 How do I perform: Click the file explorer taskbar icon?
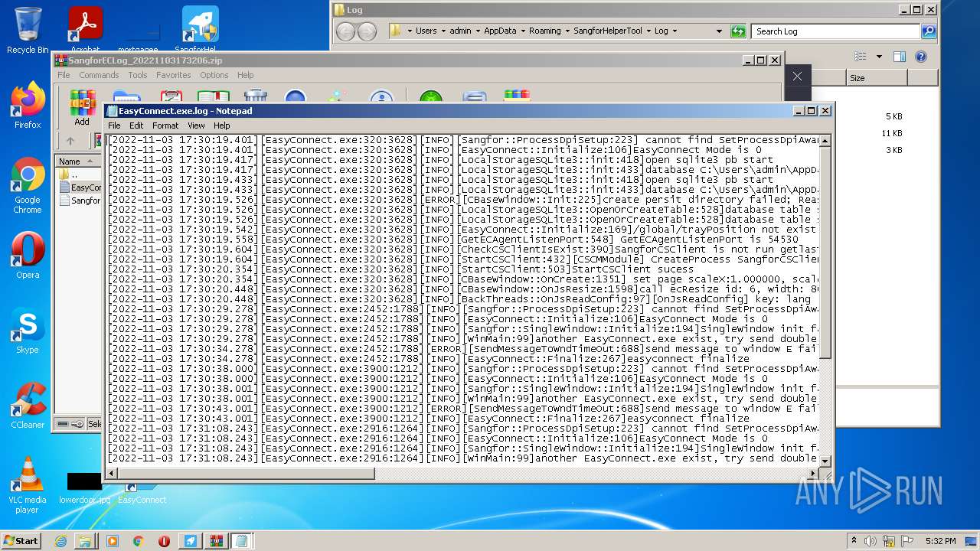click(x=85, y=541)
